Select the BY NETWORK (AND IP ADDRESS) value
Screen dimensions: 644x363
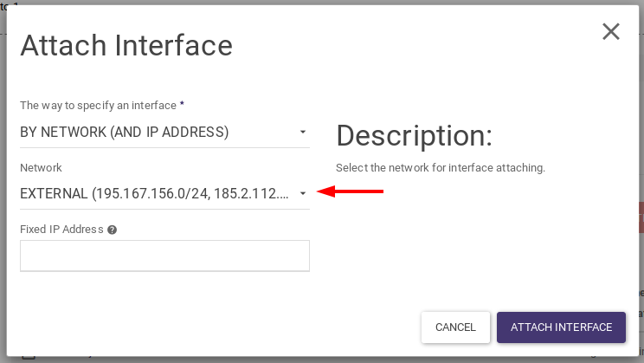click(x=124, y=133)
